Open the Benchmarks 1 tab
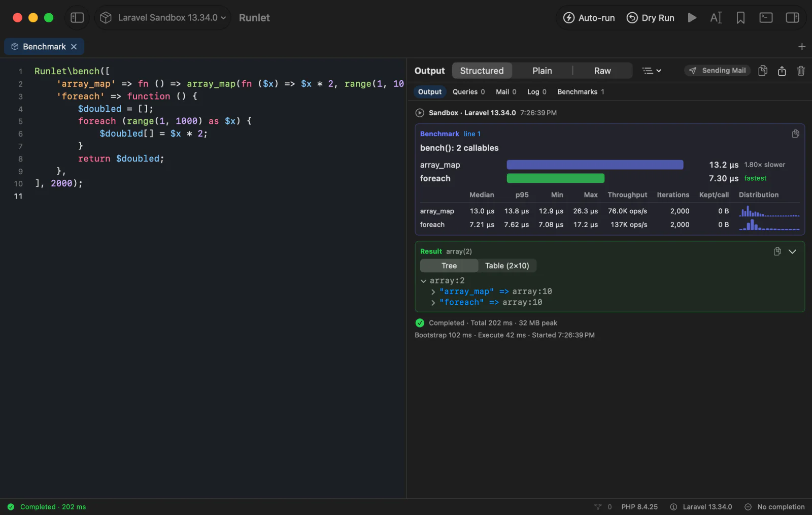 click(x=581, y=92)
